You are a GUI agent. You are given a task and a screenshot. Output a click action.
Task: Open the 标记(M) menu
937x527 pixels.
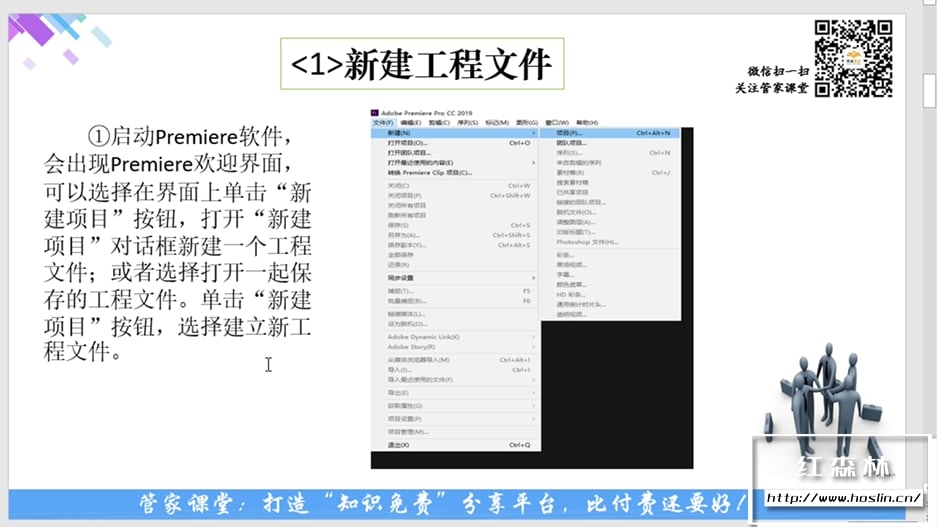pyautogui.click(x=497, y=122)
